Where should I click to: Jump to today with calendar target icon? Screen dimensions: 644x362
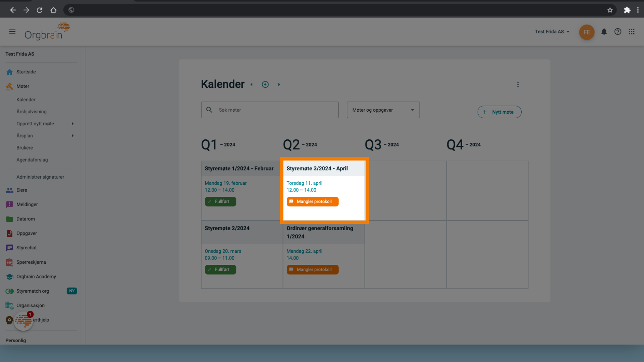[x=265, y=84]
